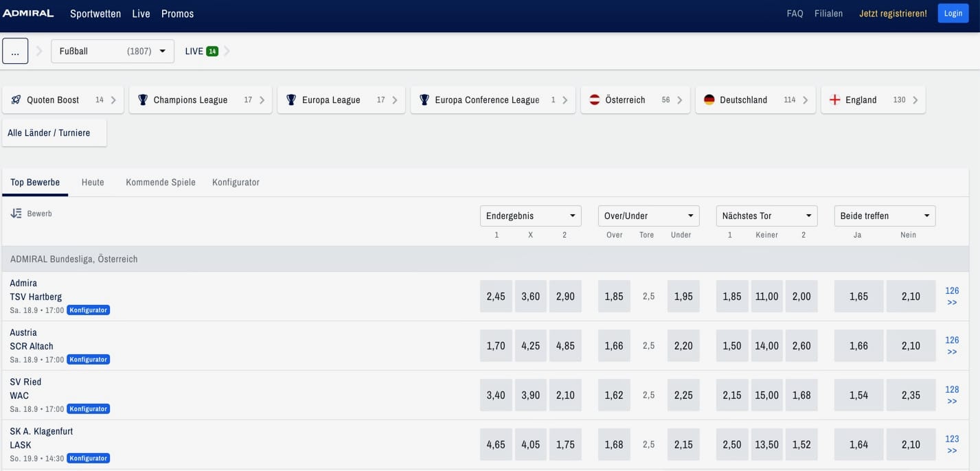Switch to the Heute tab
The height and width of the screenshot is (471, 980).
tap(93, 182)
